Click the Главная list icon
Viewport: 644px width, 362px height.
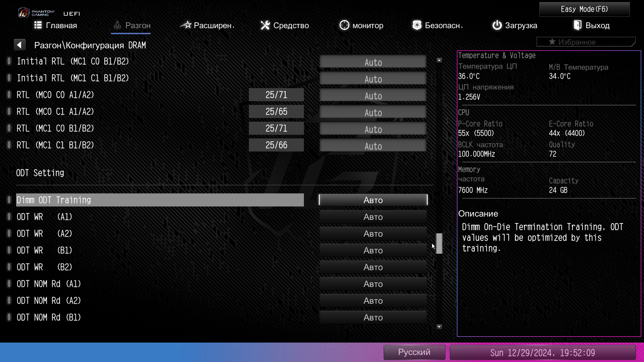(x=38, y=25)
